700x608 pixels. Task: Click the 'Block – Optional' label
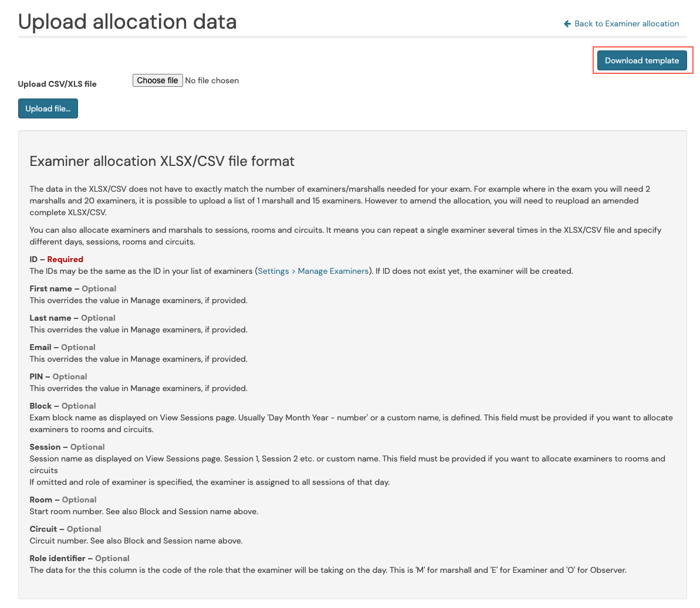point(63,406)
